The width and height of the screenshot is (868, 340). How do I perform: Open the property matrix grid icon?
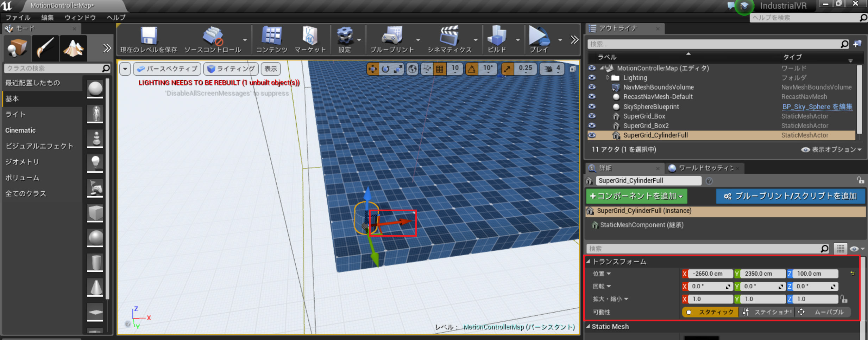(840, 249)
